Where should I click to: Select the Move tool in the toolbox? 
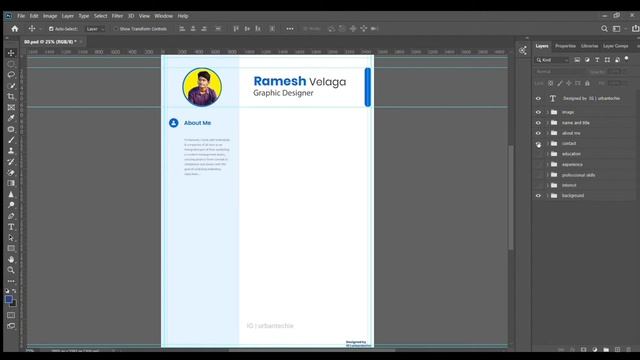[x=11, y=53]
